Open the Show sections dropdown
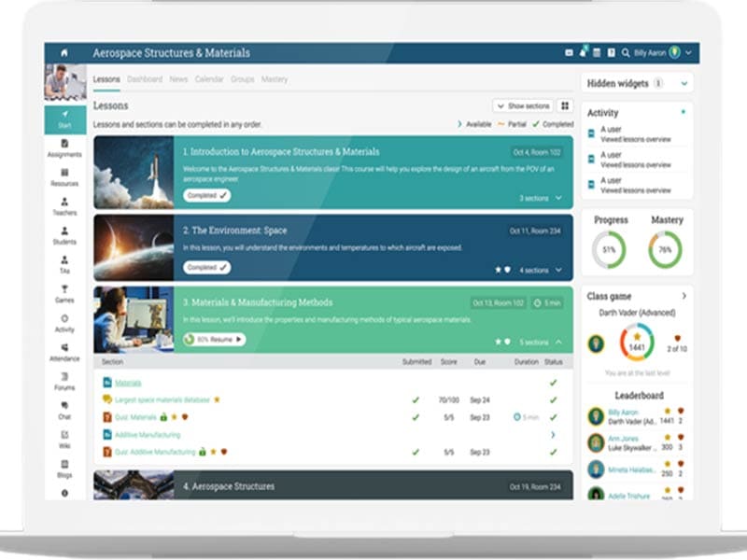 (523, 106)
